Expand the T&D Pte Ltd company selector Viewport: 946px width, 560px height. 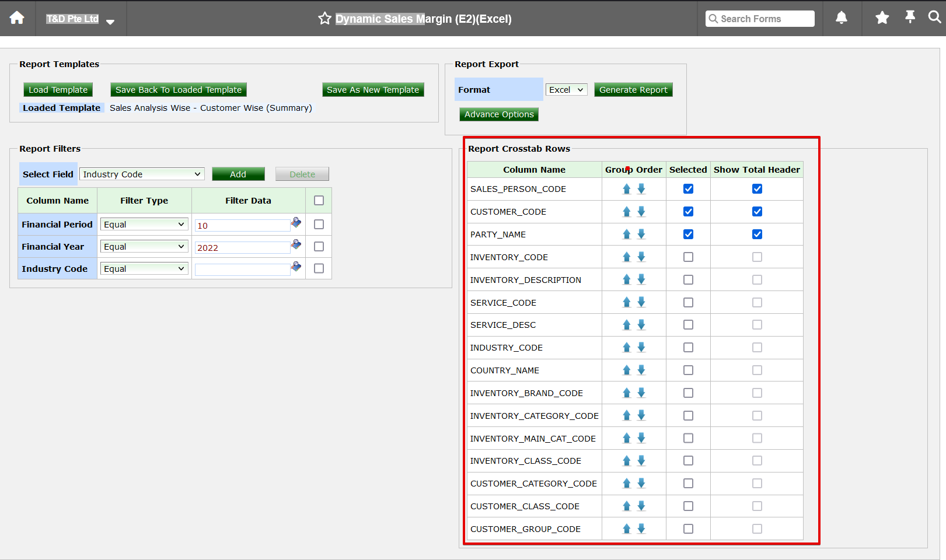point(110,22)
